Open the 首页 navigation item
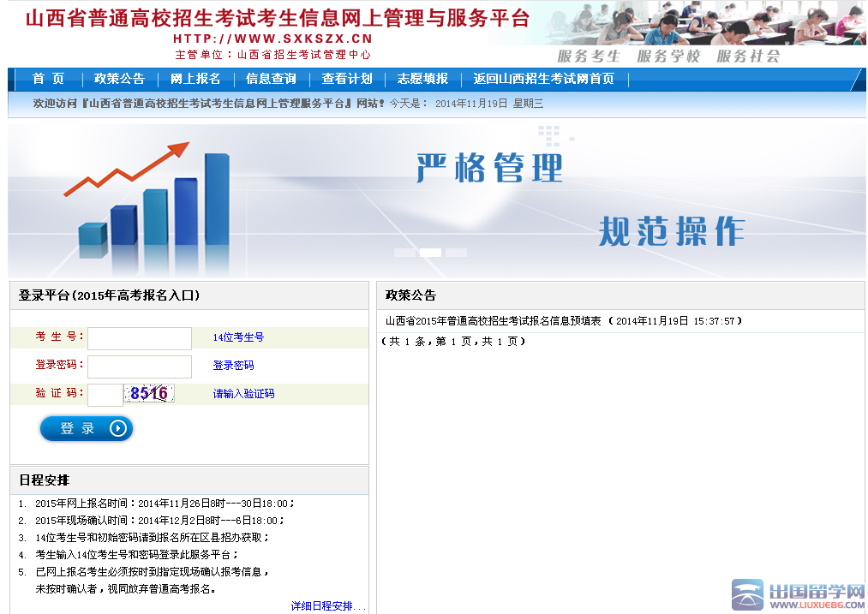The width and height of the screenshot is (868, 614). click(x=49, y=79)
